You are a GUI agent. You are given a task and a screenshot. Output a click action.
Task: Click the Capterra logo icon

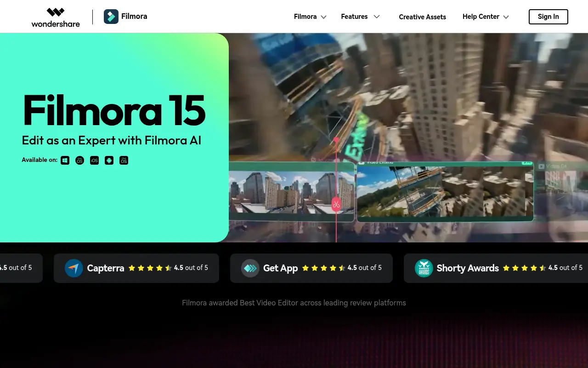(74, 268)
